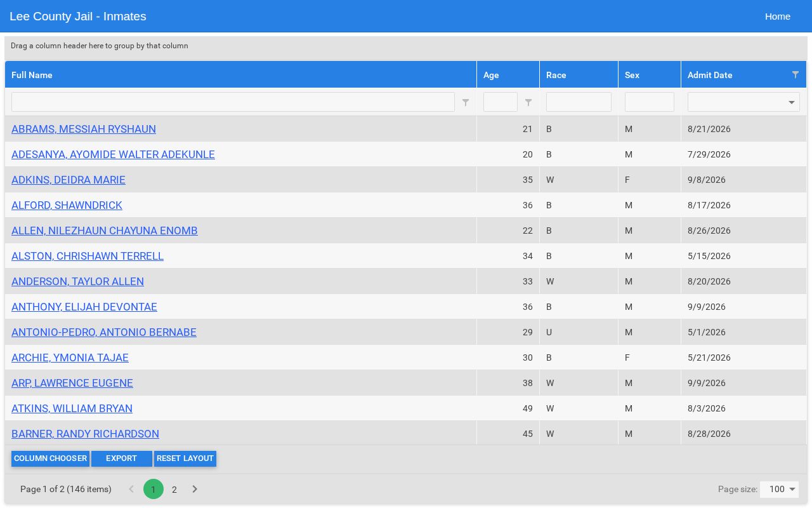
Task: Open ANTONIO-PEDRO, ANTONIO BERNABE record
Action: pyautogui.click(x=104, y=332)
